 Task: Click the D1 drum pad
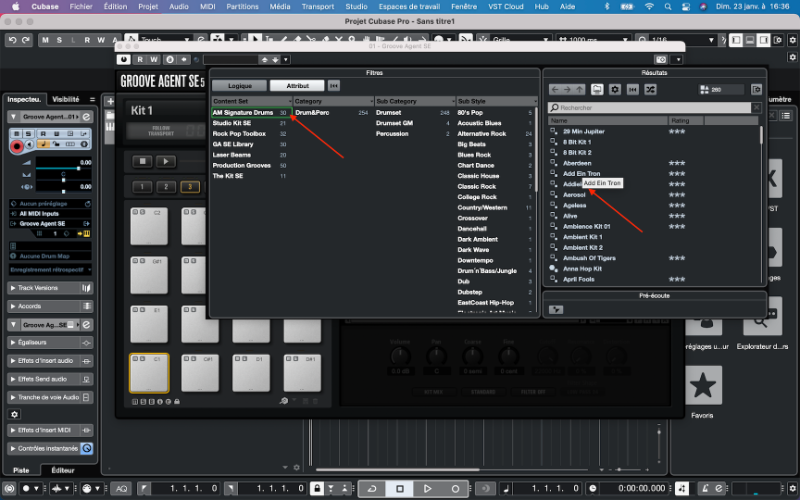click(x=251, y=373)
